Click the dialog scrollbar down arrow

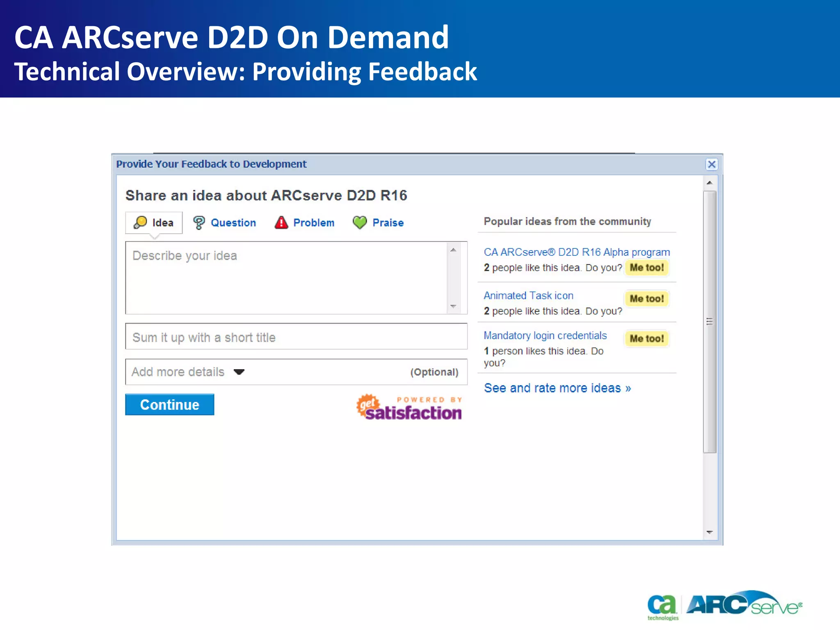coord(710,532)
